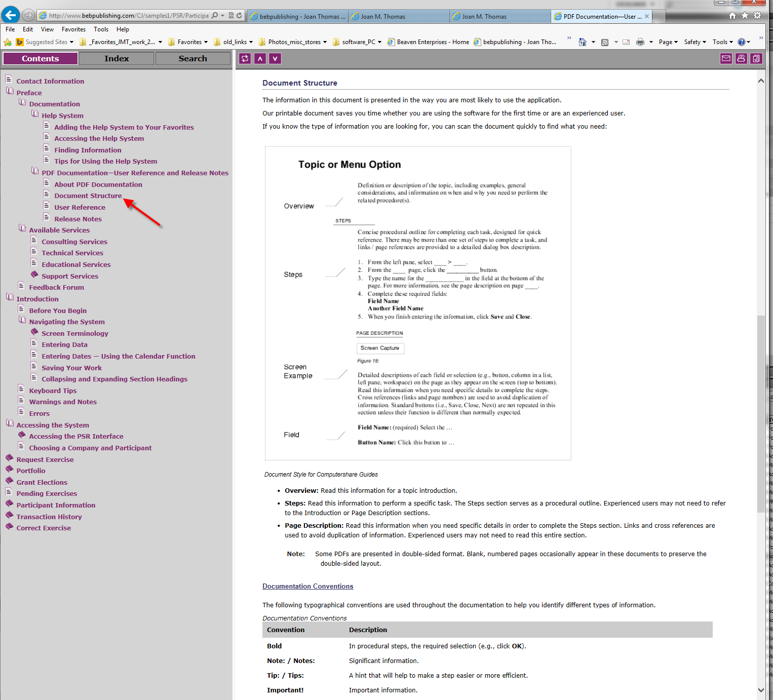The image size is (773, 700).
Task: Click the Documentation Conventions link
Action: 307,586
